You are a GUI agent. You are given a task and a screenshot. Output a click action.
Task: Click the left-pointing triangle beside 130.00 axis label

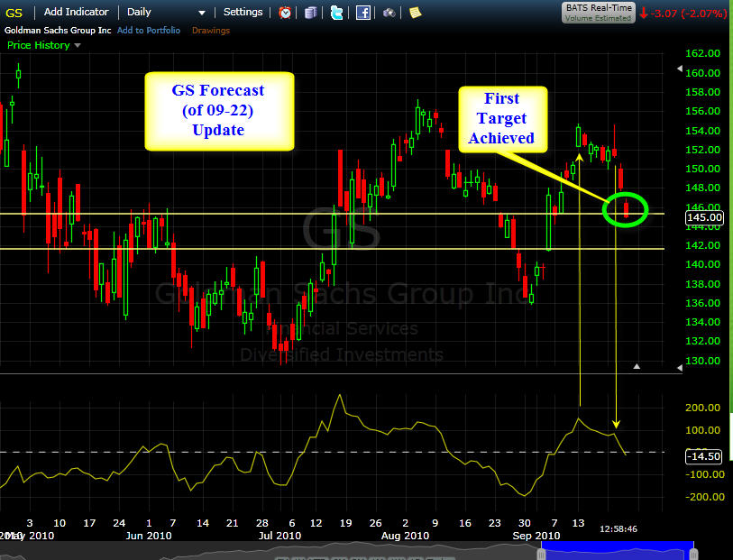click(680, 368)
